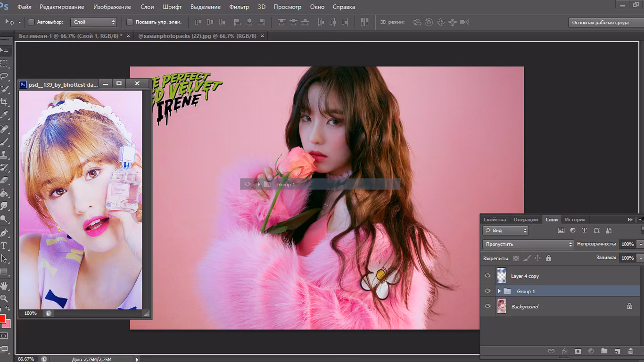Image resolution: width=644 pixels, height=362 pixels.
Task: Select the Zoom tool
Action: pyautogui.click(x=4, y=298)
